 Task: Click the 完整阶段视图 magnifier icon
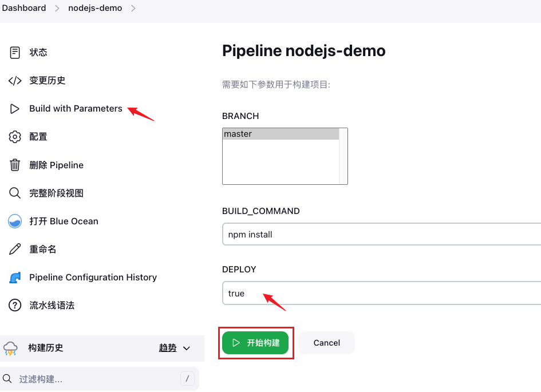(15, 193)
